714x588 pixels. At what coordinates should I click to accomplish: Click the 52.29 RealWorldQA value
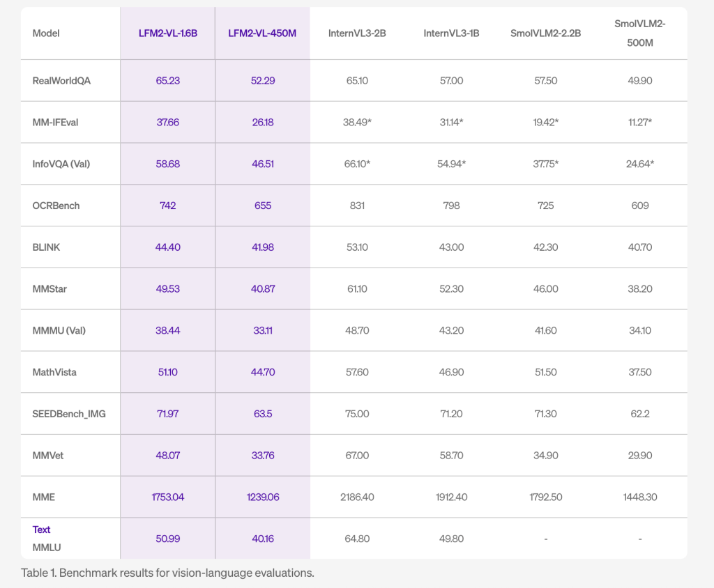(263, 81)
